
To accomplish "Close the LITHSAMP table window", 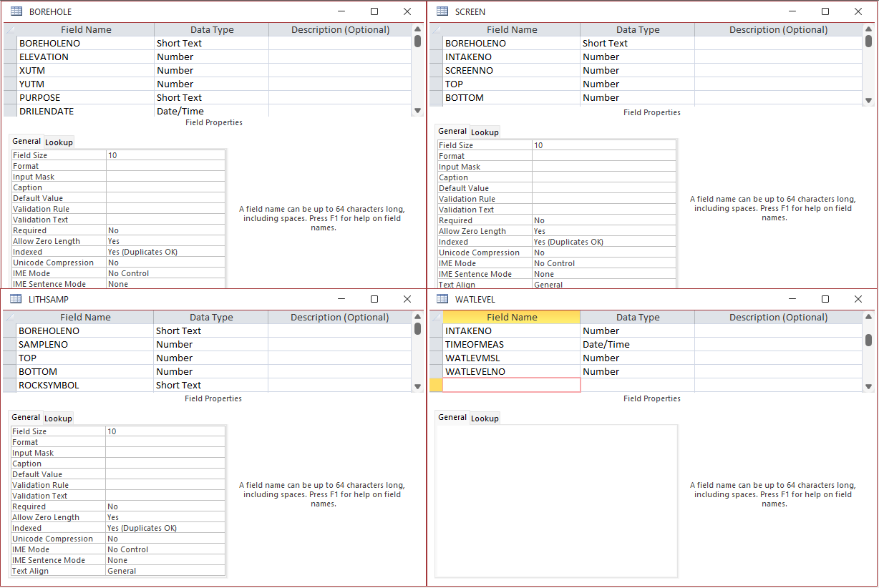I will point(407,299).
